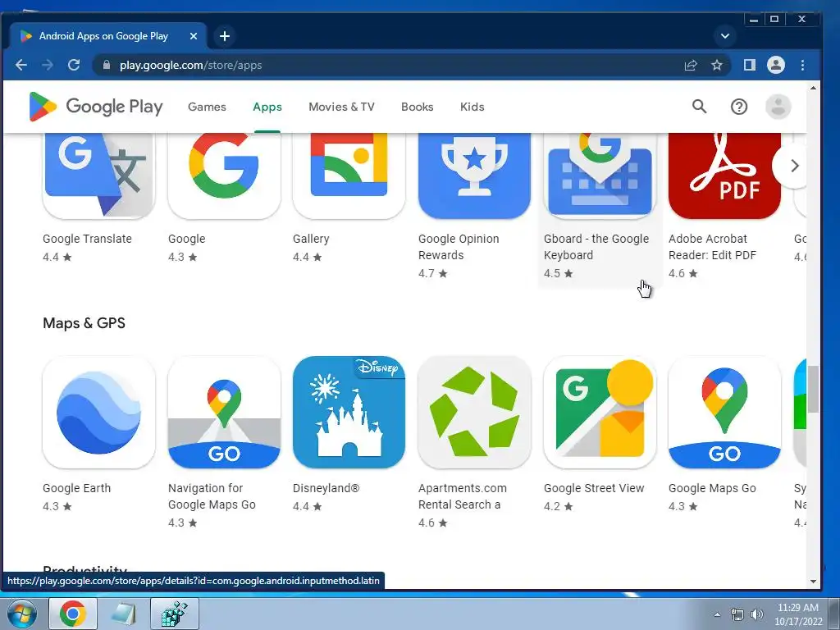Open the volume speaker tray icon
This screenshot has width=840, height=630.
(756, 614)
